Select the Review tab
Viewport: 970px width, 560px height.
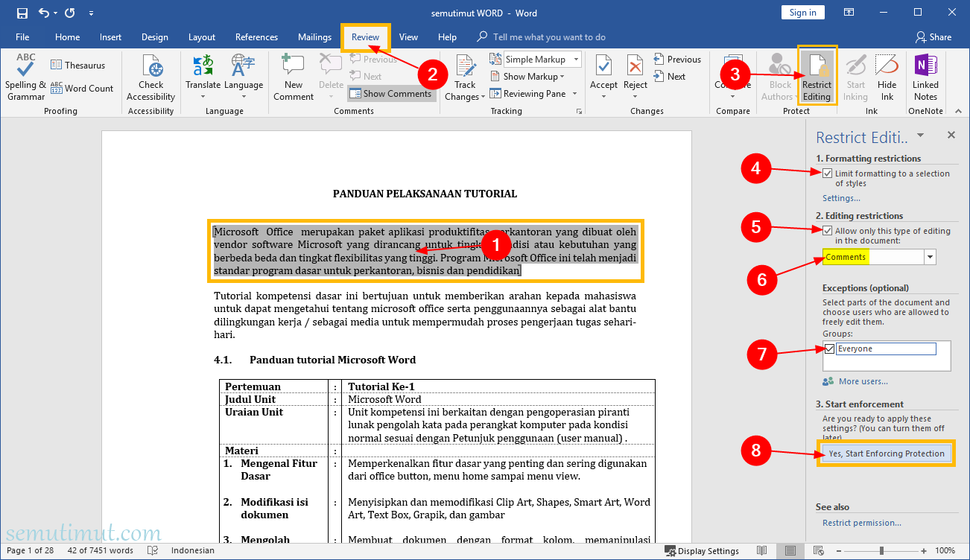[x=365, y=37]
